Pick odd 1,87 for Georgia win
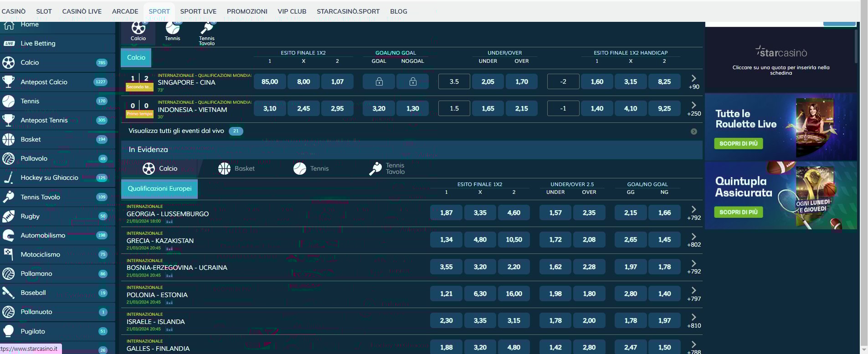Screen dimensions: 868x354 point(447,212)
